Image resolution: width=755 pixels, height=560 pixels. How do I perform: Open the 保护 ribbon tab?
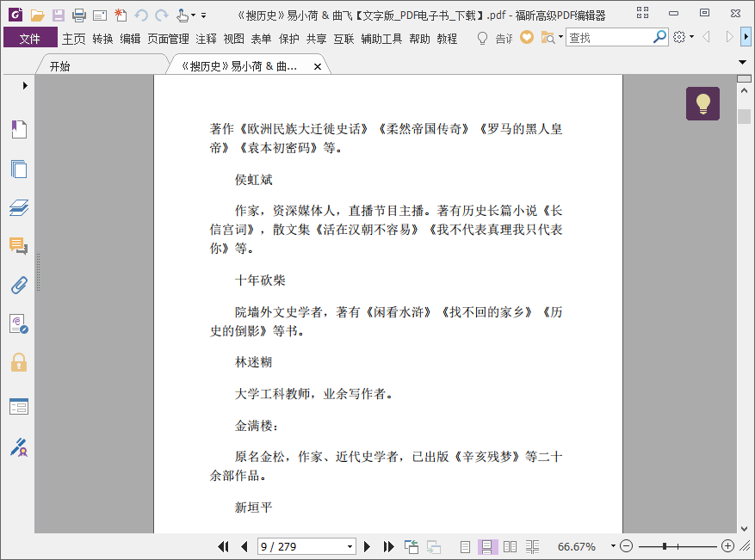289,39
